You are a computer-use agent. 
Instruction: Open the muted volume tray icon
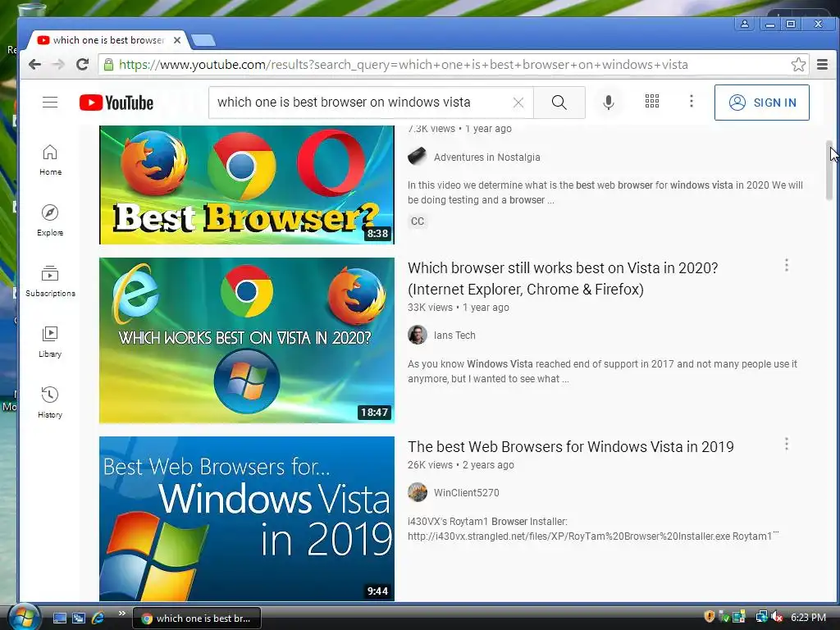coord(777,617)
